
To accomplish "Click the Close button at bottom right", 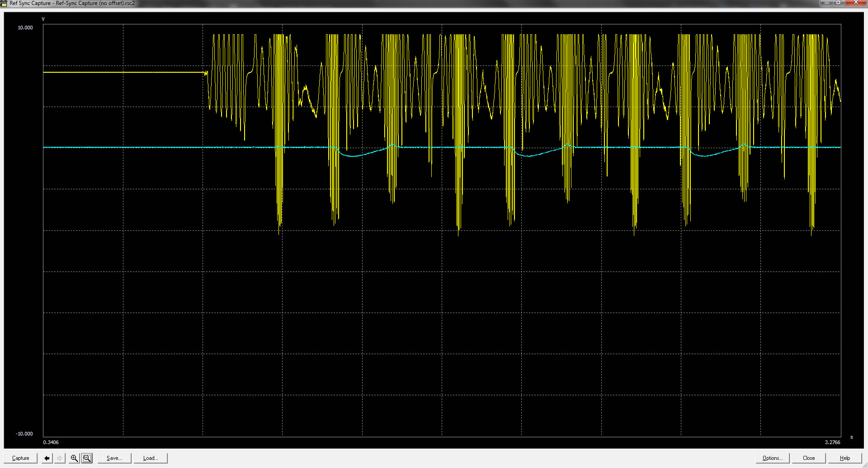I will coord(809,458).
